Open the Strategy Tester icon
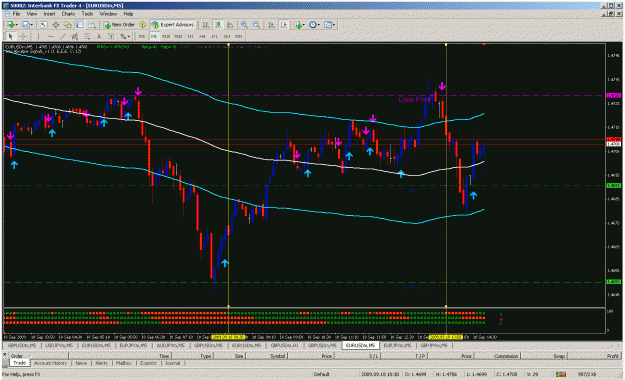The width and height of the screenshot is (625, 380). 92,25
